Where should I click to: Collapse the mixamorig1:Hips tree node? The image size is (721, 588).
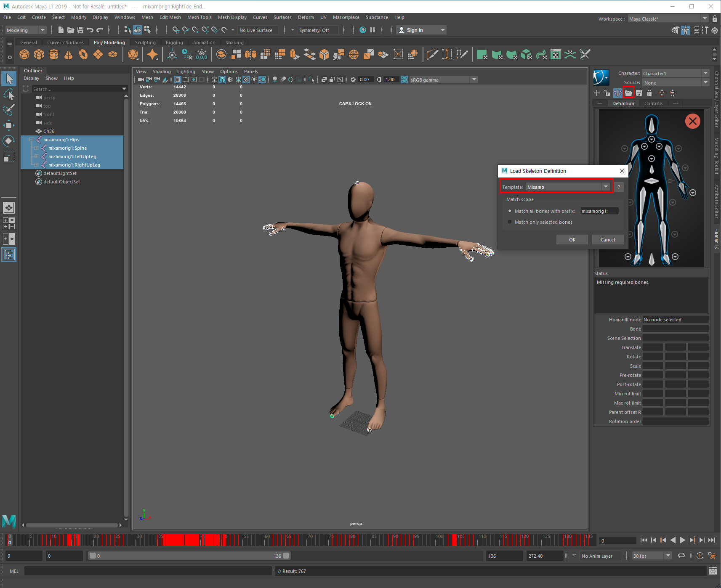pyautogui.click(x=31, y=140)
